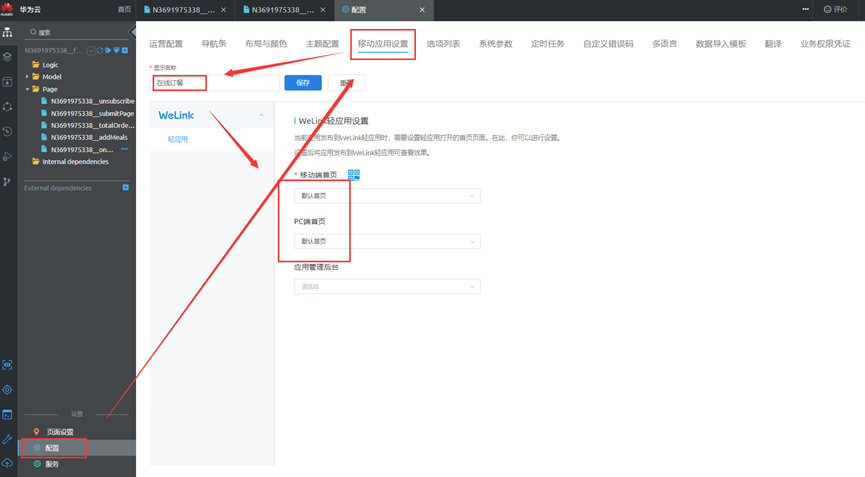The height and width of the screenshot is (477, 865).
Task: Click the QR code icon beside 移动端首页
Action: (x=354, y=175)
